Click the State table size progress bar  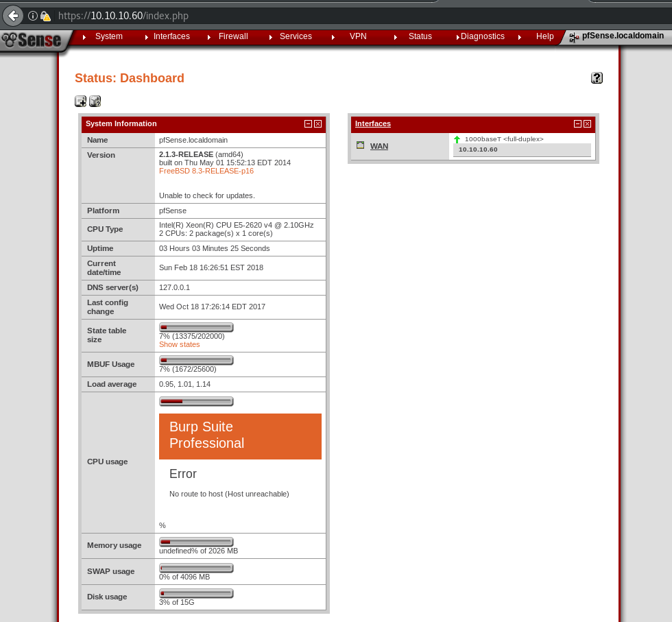(x=196, y=328)
